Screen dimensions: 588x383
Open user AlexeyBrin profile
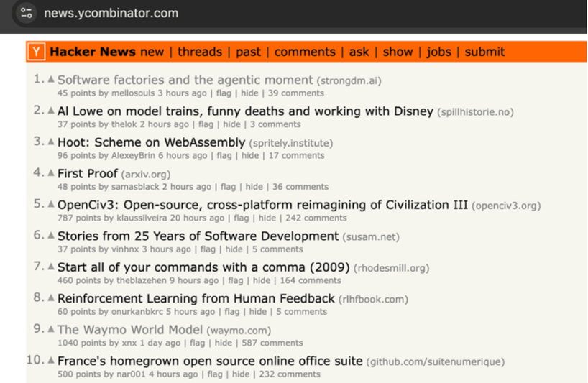coord(133,155)
